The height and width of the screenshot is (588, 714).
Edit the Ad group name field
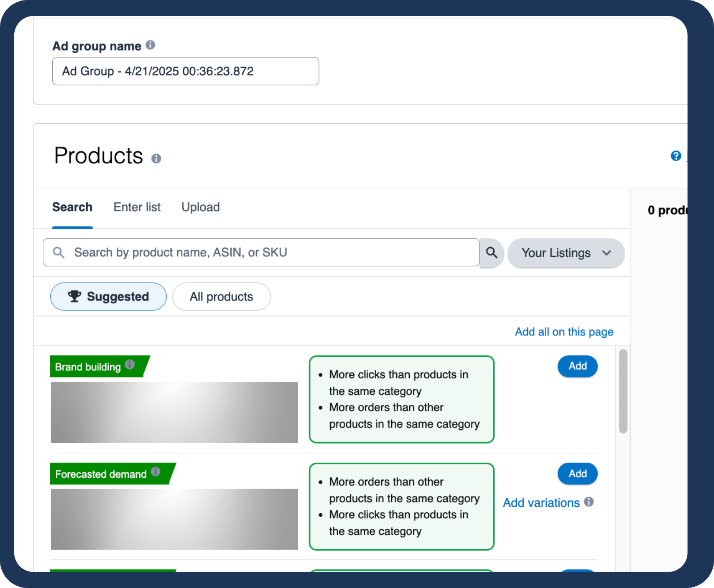[x=185, y=71]
